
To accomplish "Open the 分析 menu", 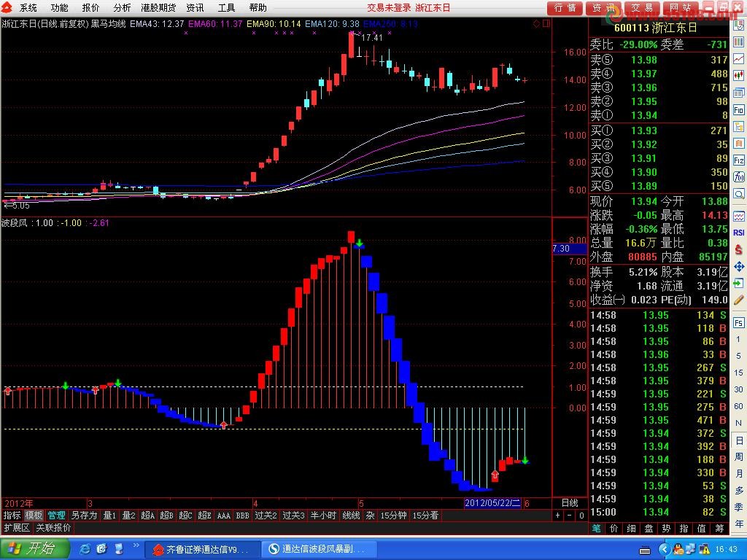I will coord(122,7).
